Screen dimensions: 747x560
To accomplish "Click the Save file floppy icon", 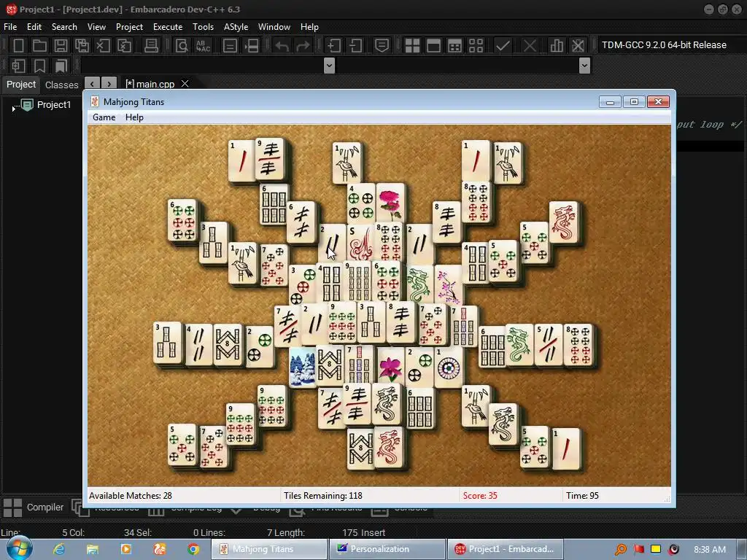I will tap(61, 46).
